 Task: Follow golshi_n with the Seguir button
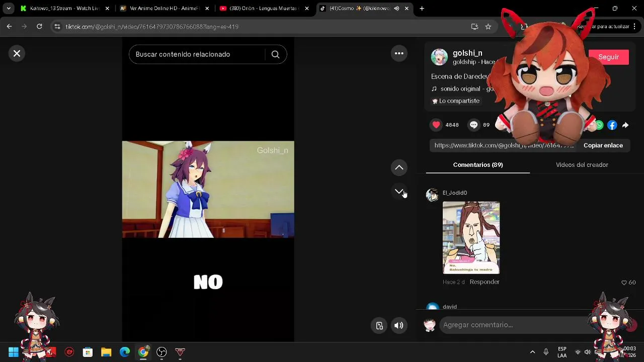click(x=608, y=57)
